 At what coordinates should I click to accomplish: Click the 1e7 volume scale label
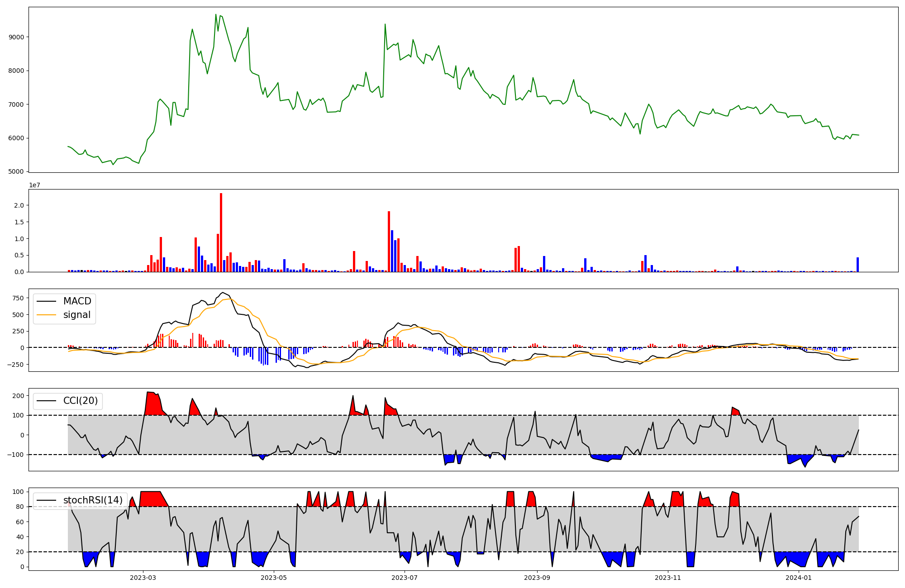[35, 185]
